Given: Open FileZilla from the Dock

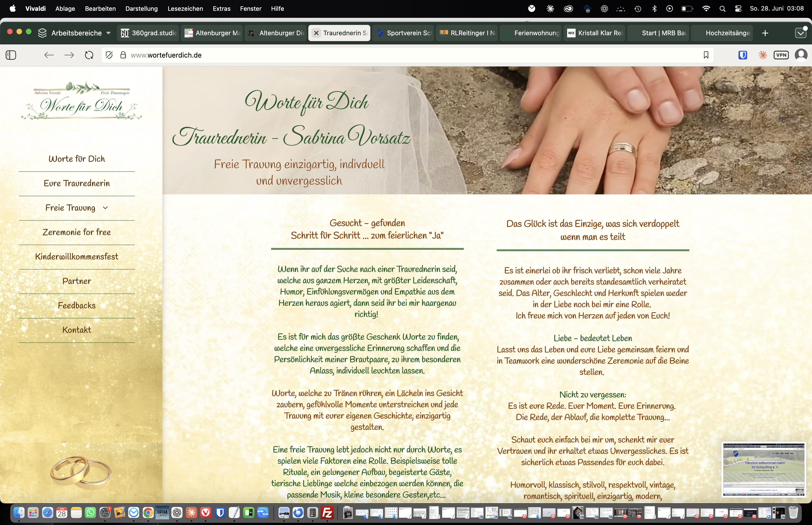Looking at the screenshot, I should [327, 512].
